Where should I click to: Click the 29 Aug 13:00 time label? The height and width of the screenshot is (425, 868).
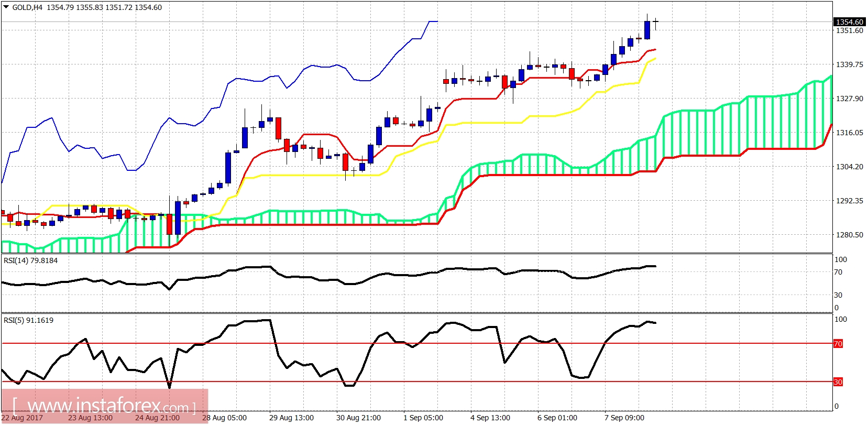click(291, 418)
